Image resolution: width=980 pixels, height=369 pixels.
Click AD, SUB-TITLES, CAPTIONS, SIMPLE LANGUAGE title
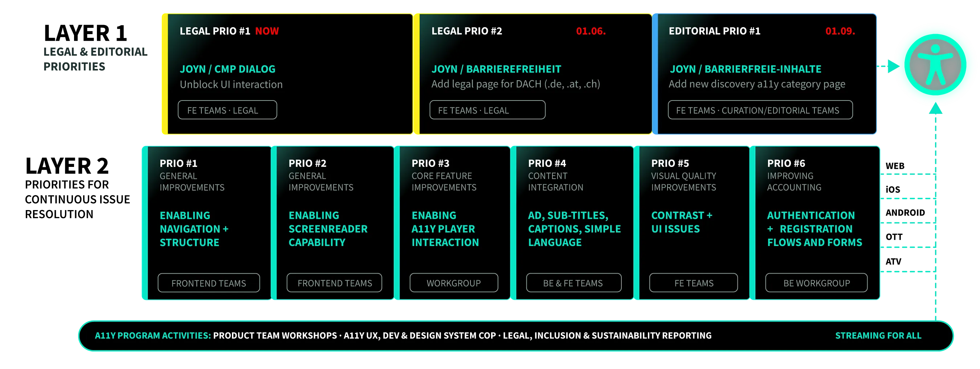coord(575,229)
